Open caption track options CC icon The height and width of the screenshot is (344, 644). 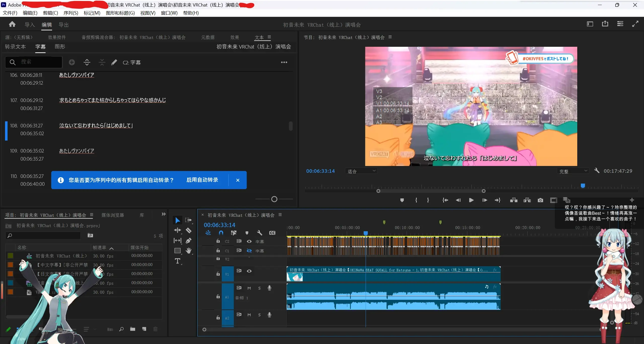(272, 233)
